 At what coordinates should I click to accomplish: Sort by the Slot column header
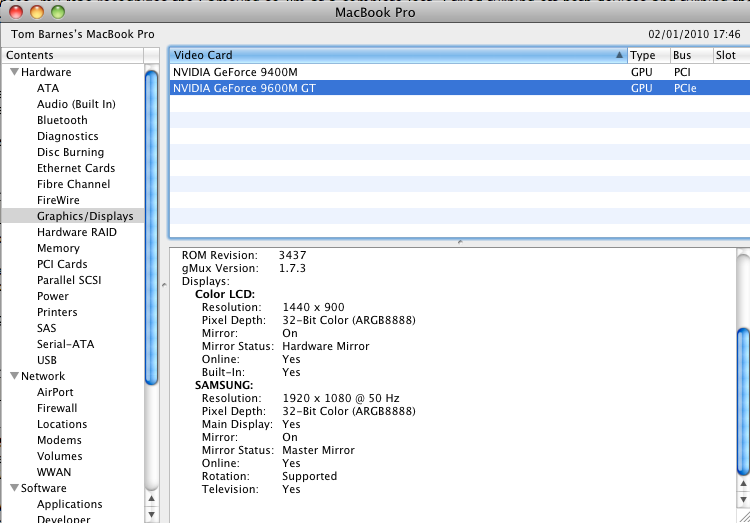pyautogui.click(x=731, y=55)
